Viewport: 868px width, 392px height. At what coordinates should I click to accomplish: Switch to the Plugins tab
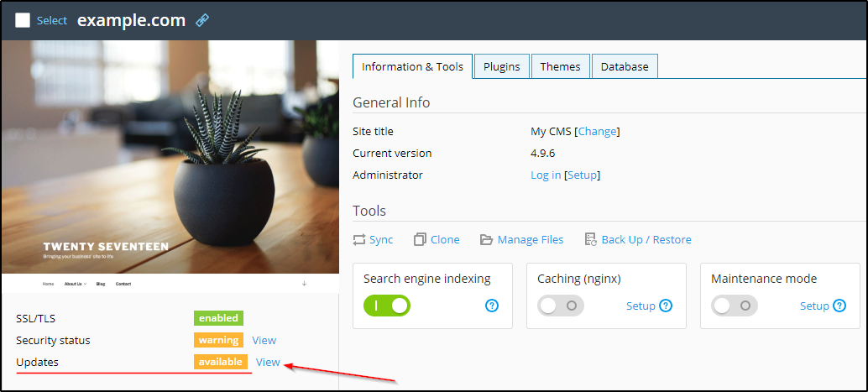[501, 66]
